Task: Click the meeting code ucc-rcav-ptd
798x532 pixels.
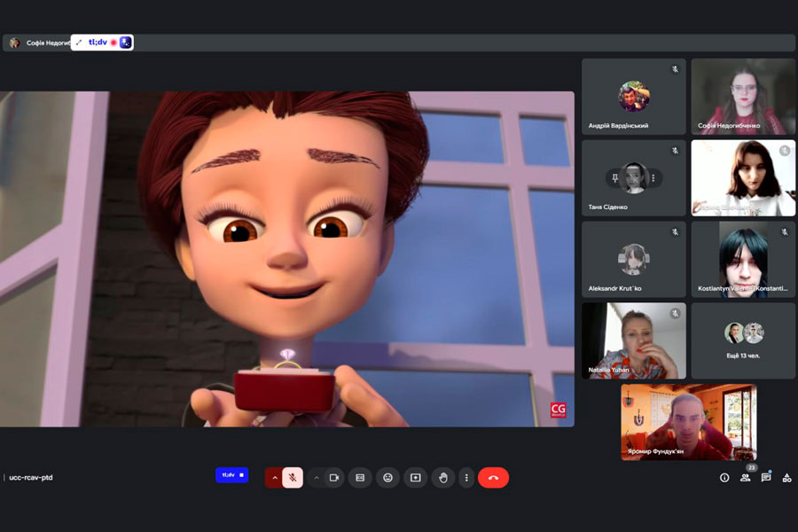Action: (31, 478)
